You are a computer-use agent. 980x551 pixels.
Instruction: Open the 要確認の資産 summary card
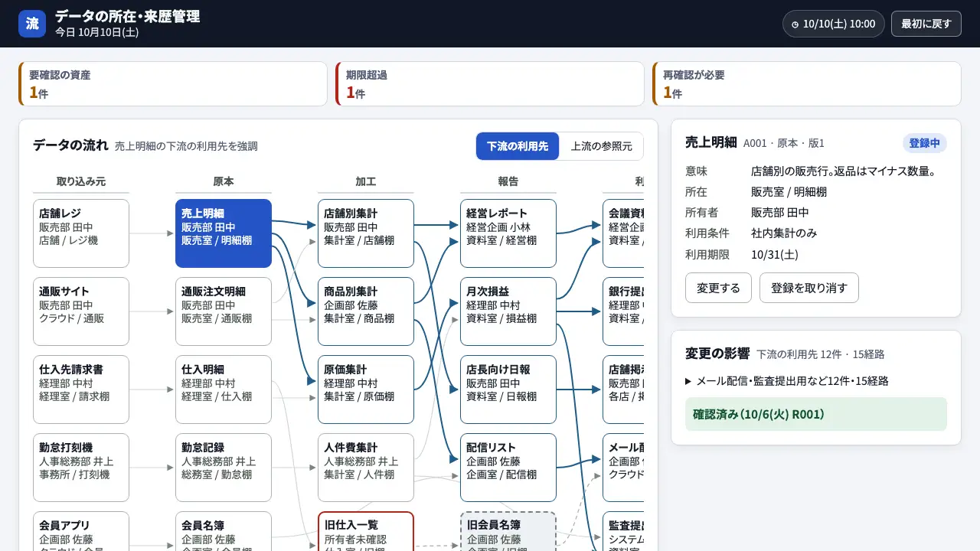point(173,83)
